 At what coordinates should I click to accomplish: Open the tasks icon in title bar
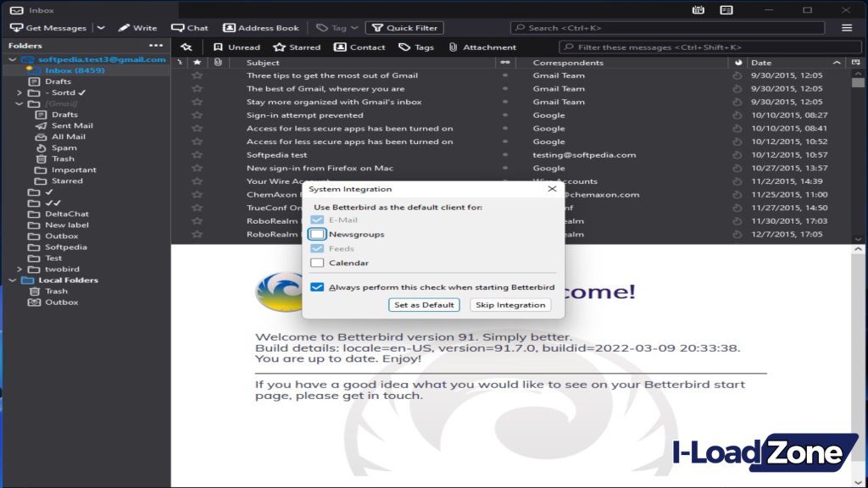pos(726,10)
